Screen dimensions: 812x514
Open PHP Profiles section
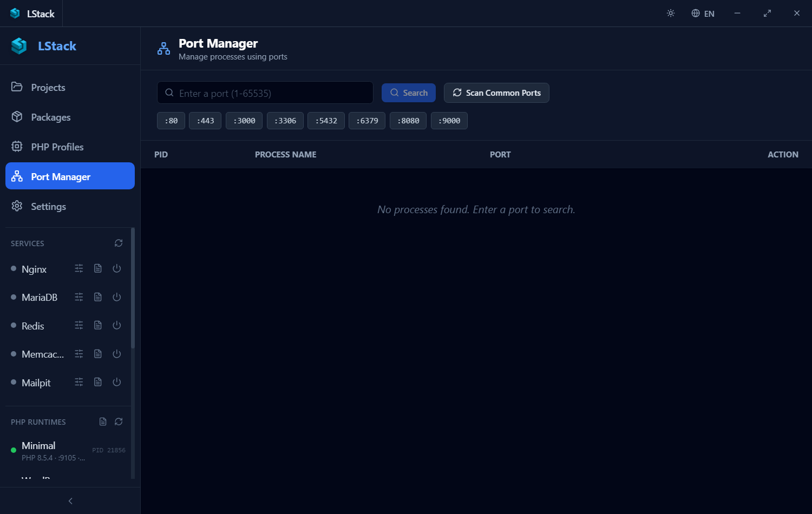[x=70, y=147]
